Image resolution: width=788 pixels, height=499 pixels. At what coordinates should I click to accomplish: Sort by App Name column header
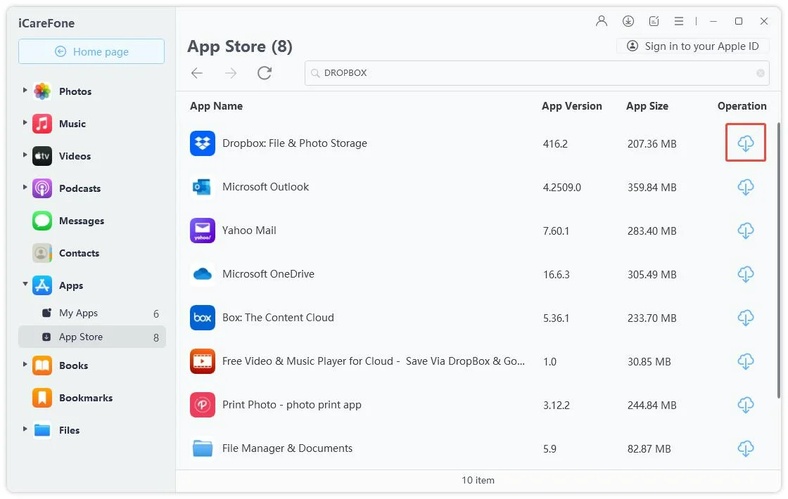point(216,106)
